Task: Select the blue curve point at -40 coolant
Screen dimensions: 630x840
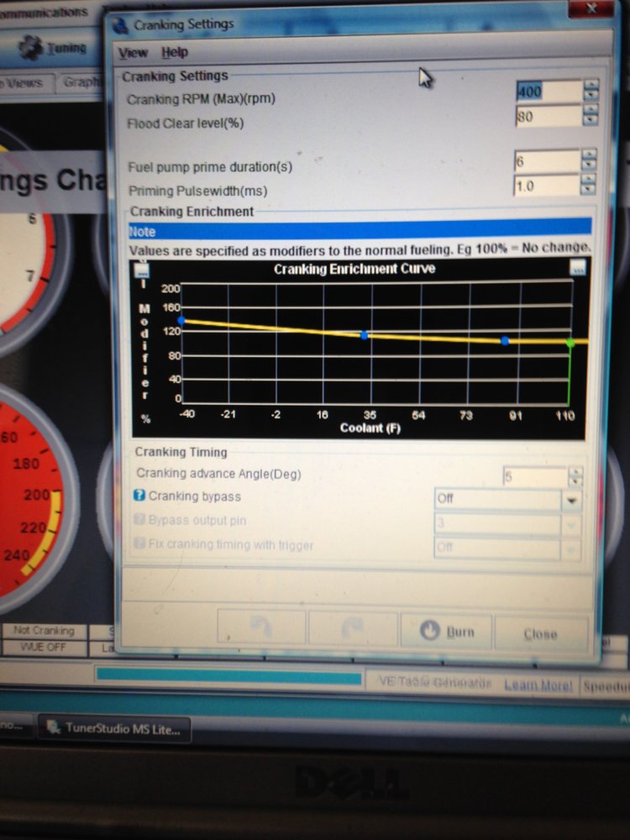Action: (x=181, y=320)
